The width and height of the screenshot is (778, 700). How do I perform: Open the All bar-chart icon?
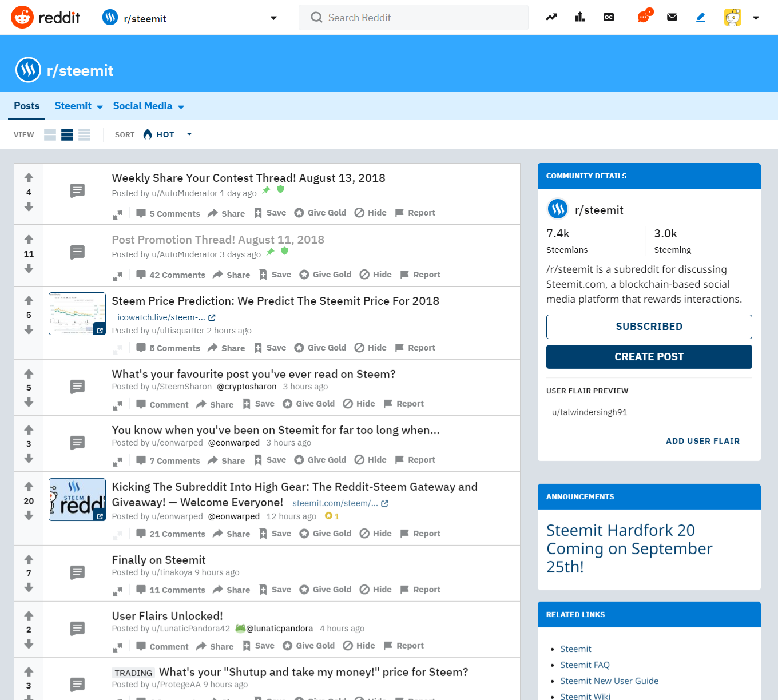tap(580, 17)
